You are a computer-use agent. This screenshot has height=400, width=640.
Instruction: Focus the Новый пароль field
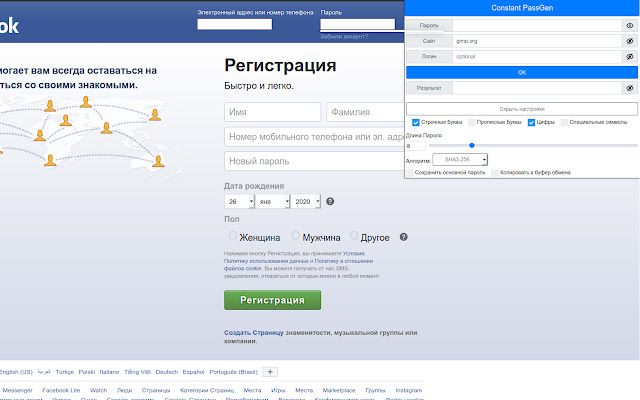pos(314,161)
